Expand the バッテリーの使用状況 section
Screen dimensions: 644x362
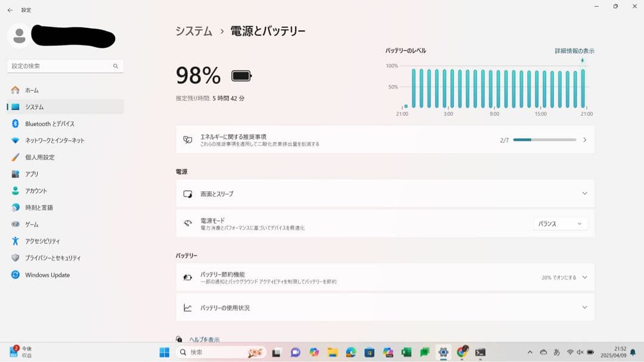[x=385, y=308]
